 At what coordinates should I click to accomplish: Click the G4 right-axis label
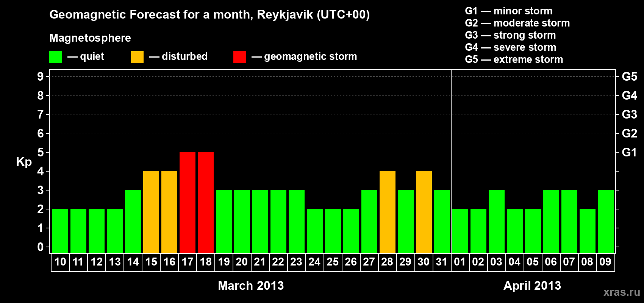click(x=629, y=95)
